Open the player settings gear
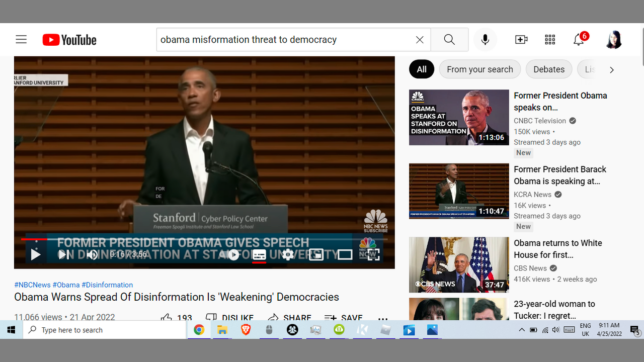 click(x=288, y=255)
